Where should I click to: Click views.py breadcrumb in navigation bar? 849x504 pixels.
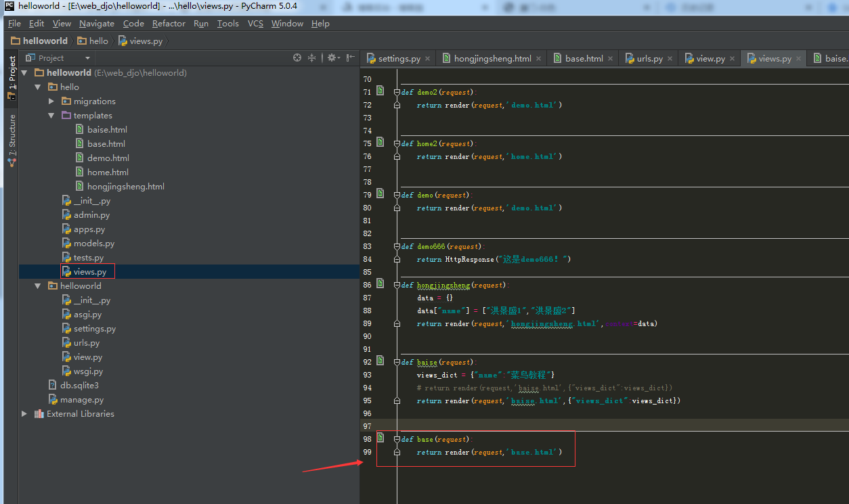coord(141,41)
